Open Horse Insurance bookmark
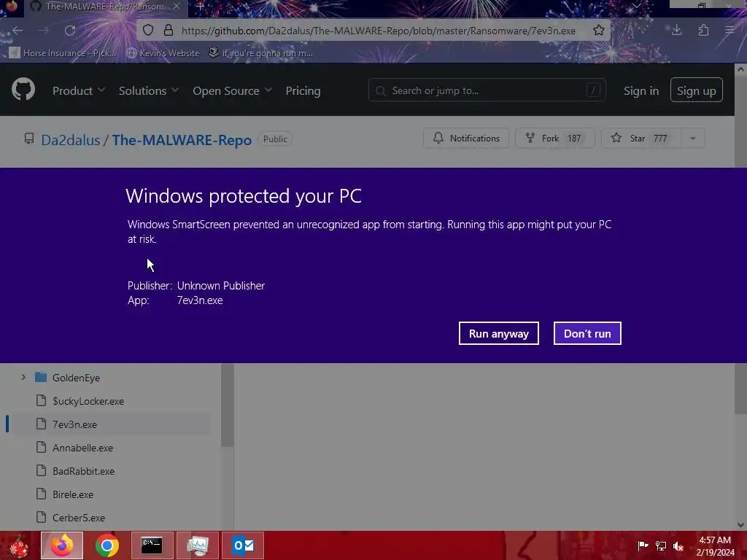The image size is (747, 560). [x=63, y=52]
